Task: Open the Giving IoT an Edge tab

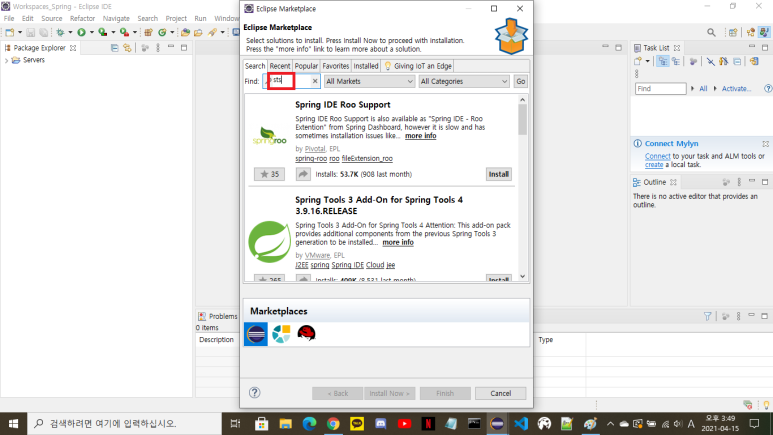Action: (x=418, y=66)
